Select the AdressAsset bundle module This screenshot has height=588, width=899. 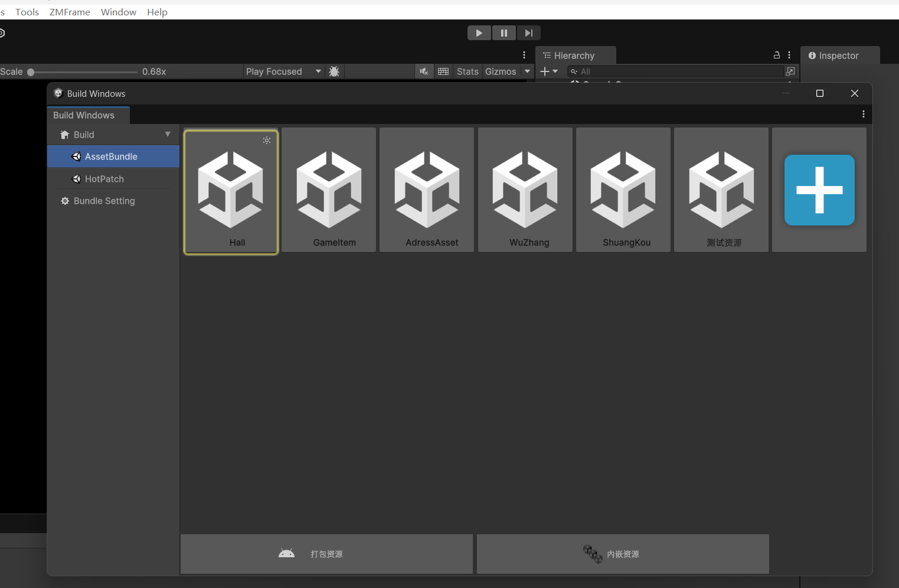[x=427, y=190]
